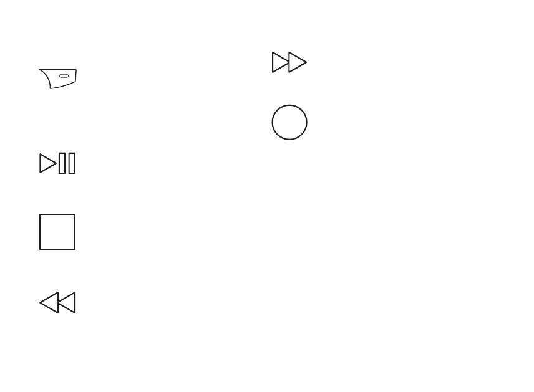Click the fast-forward double triangle icon
This screenshot has width=534, height=392.
(289, 62)
